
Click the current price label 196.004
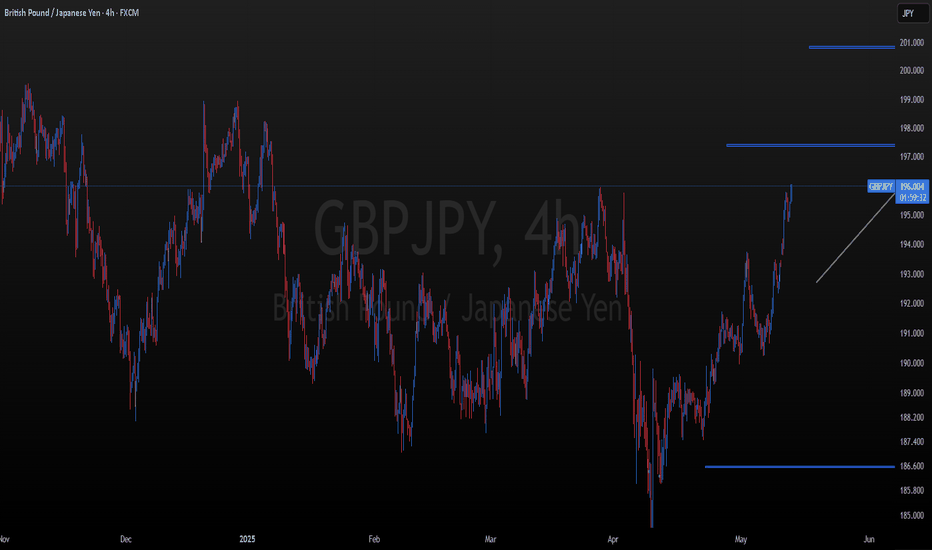[912, 187]
